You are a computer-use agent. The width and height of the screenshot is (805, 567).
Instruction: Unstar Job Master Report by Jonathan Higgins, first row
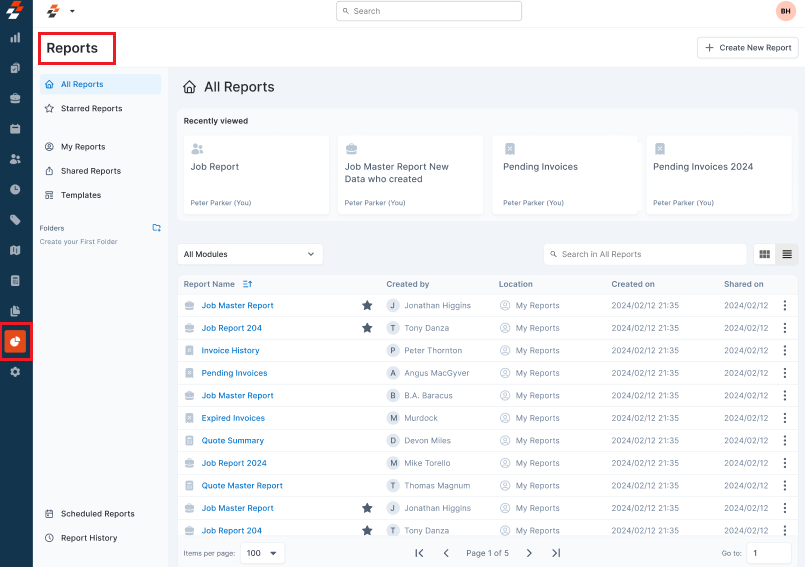367,306
